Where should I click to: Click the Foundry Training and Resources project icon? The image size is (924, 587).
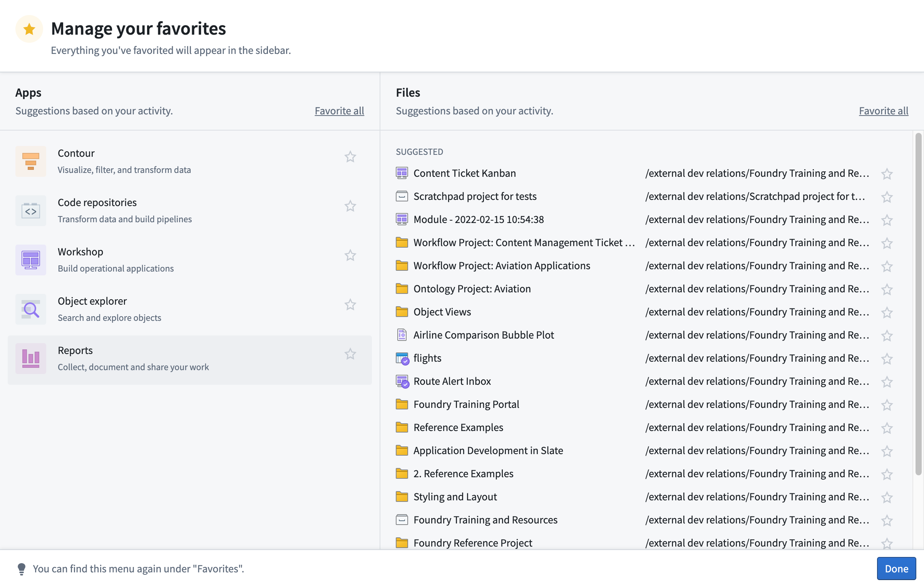tap(402, 520)
